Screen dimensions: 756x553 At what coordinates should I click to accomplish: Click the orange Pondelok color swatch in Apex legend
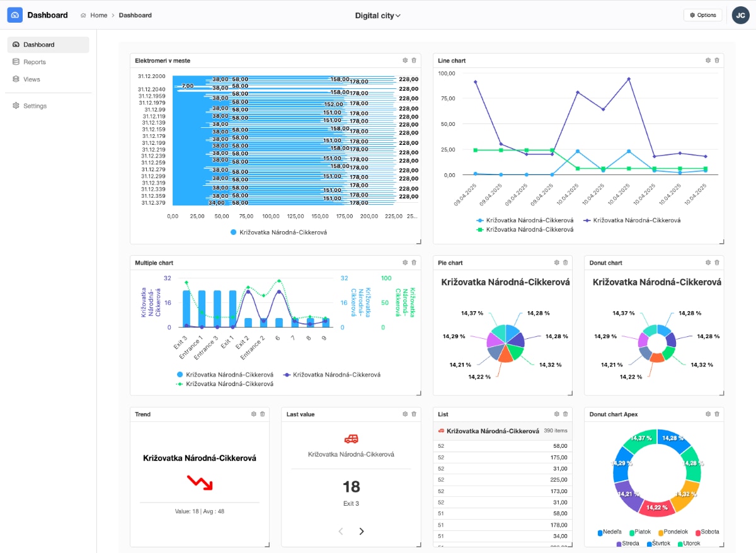coord(660,532)
